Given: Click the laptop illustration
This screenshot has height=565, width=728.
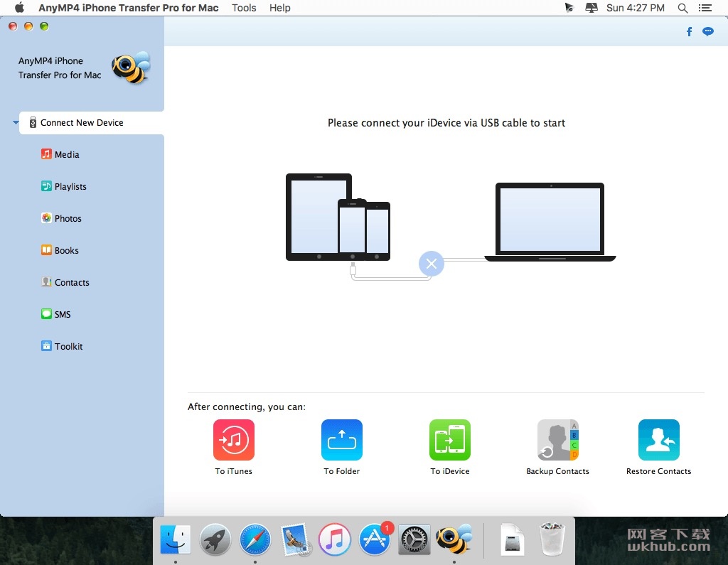Looking at the screenshot, I should coord(550,222).
